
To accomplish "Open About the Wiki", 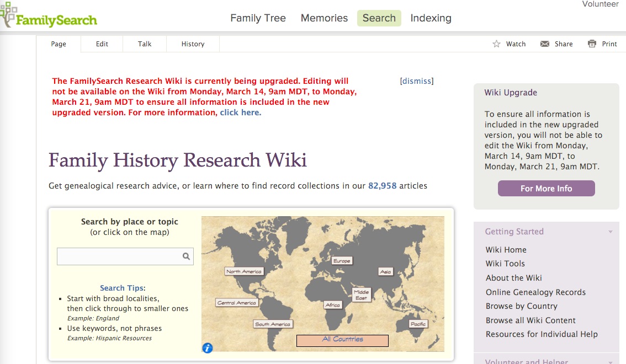I will 514,278.
